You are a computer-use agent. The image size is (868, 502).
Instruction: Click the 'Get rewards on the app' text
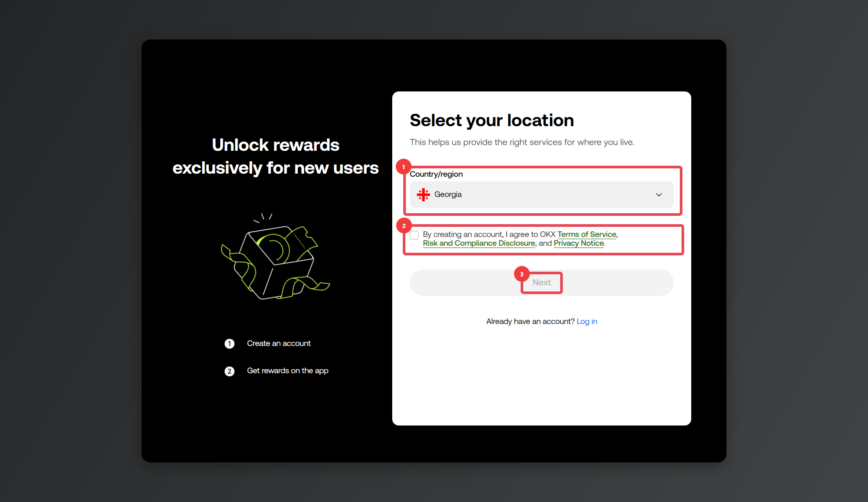point(288,371)
